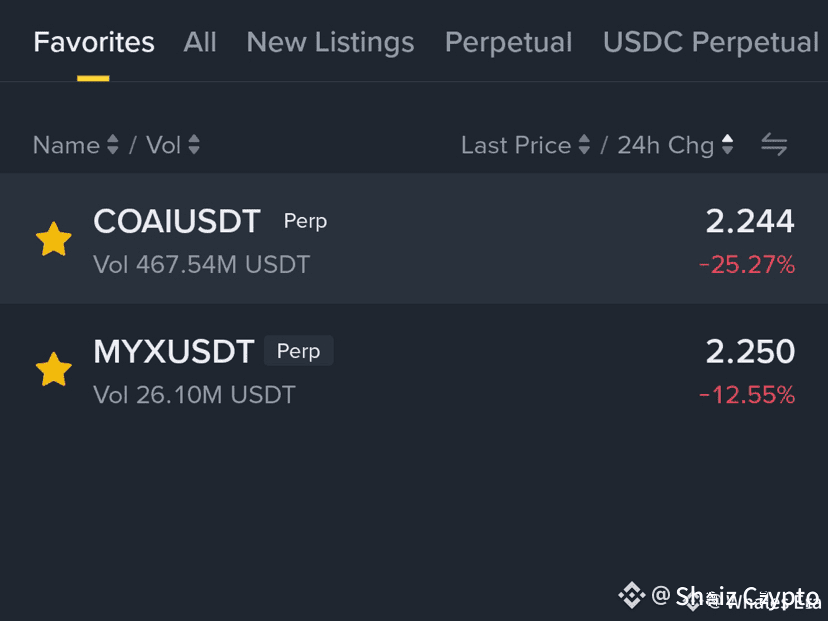Click the COAIUSDT -25.27% change value
828x621 pixels.
pos(747,265)
